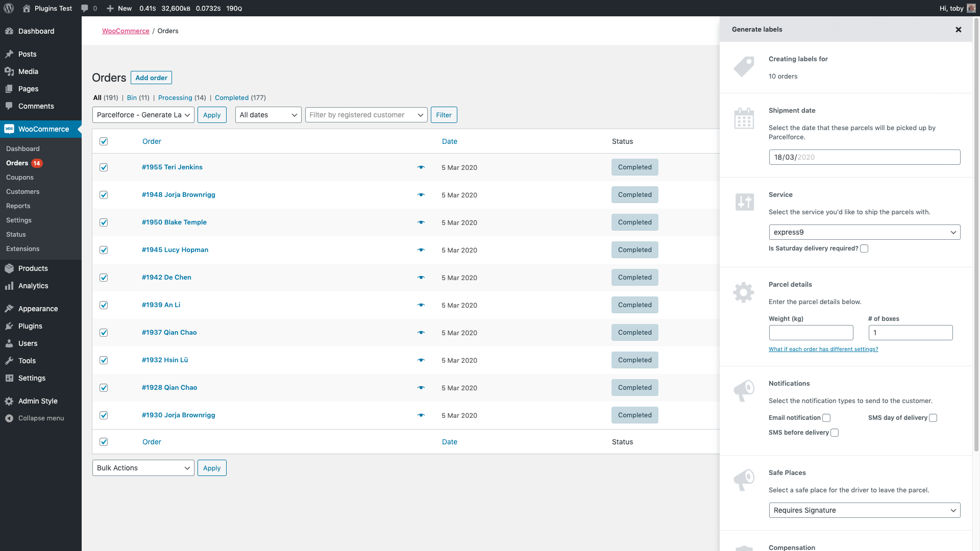This screenshot has height=551, width=980.
Task: Click bottom Apply button beside Bulk Actions
Action: [212, 468]
